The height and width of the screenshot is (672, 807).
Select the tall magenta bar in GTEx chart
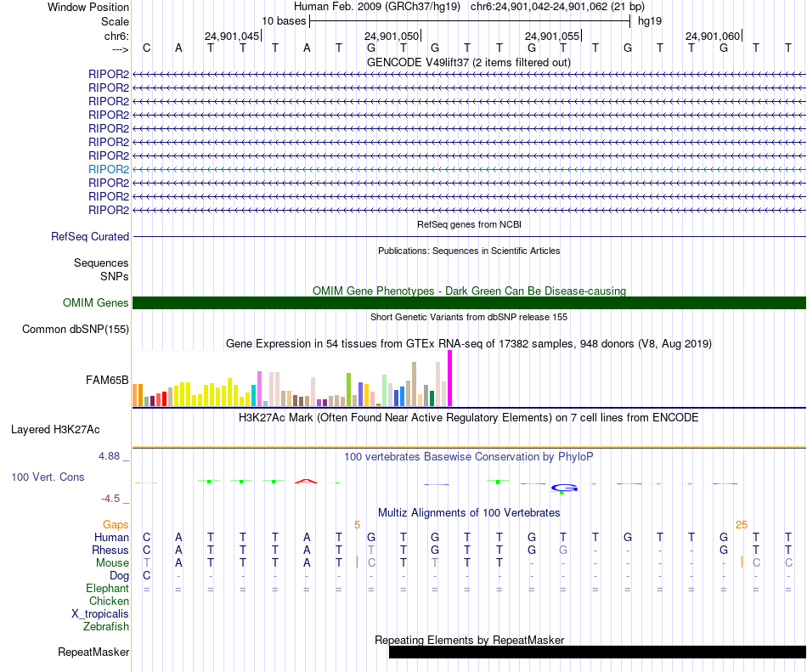tap(450, 378)
